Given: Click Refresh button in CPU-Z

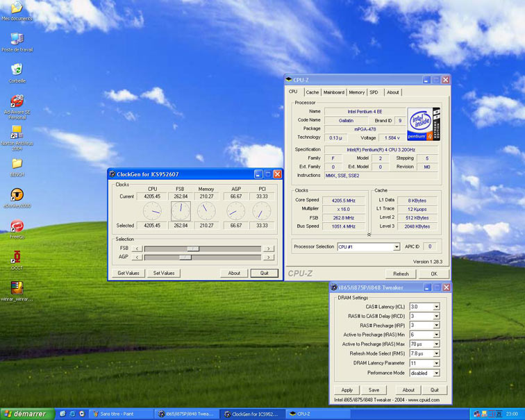Looking at the screenshot, I should (401, 274).
